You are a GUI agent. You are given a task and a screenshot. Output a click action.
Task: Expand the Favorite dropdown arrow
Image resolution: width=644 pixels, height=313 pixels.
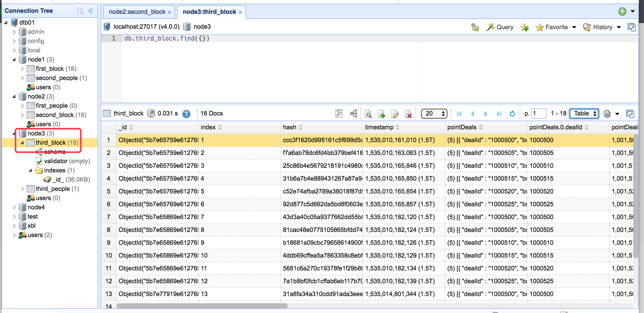574,27
